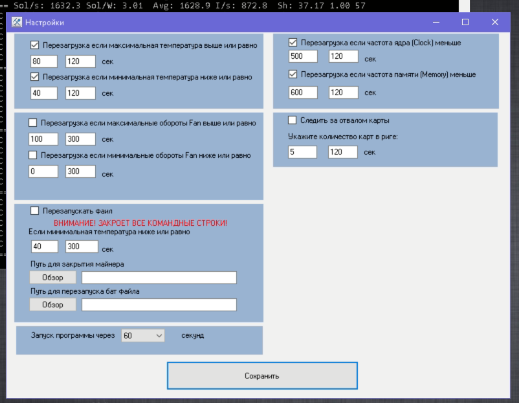Screen dimensions: 519x403
Task: Click the Настройки window app icon
Action: pos(17,22)
